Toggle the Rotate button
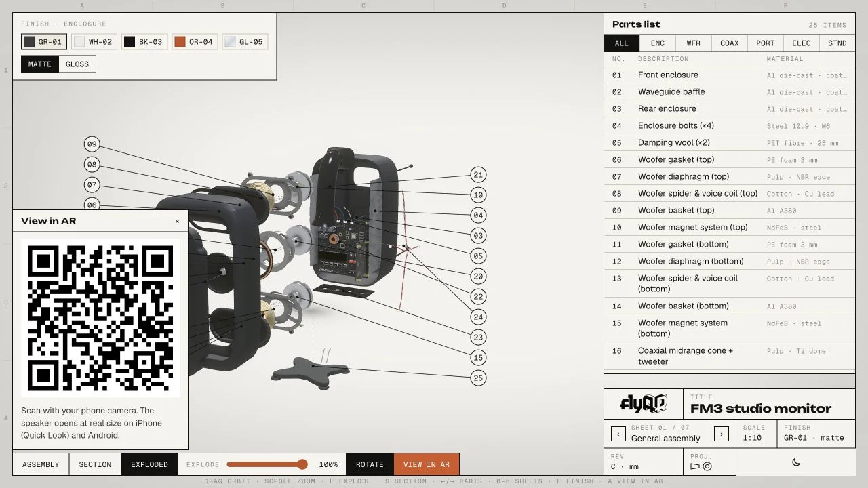 (370, 464)
